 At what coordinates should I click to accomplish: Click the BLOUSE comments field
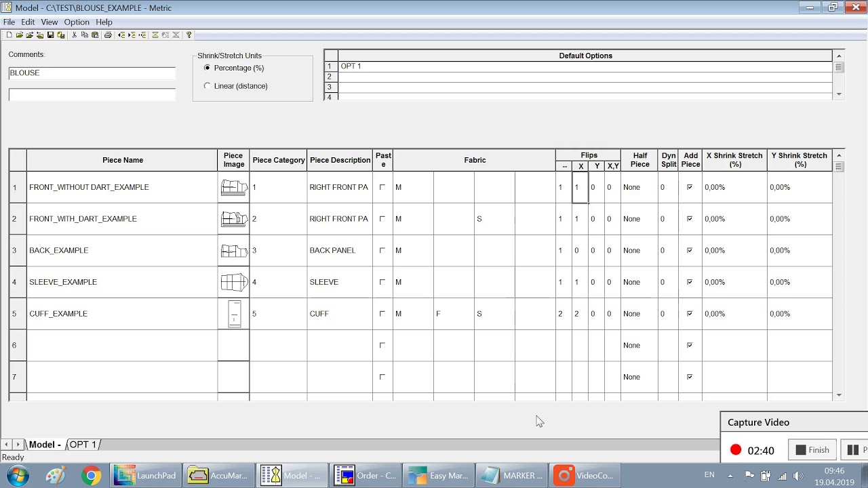coord(92,73)
